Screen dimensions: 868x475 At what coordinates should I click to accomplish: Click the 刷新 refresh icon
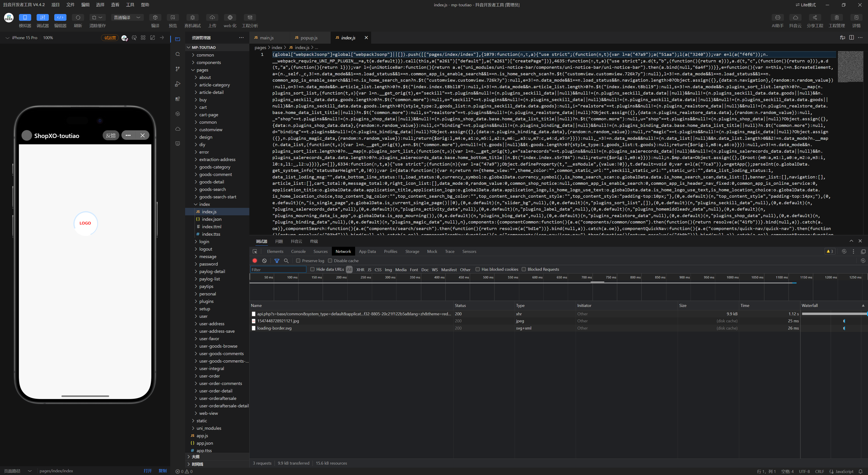(78, 18)
